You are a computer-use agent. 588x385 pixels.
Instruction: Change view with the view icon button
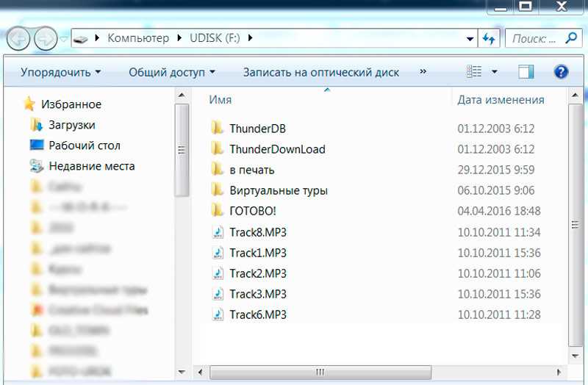point(474,71)
